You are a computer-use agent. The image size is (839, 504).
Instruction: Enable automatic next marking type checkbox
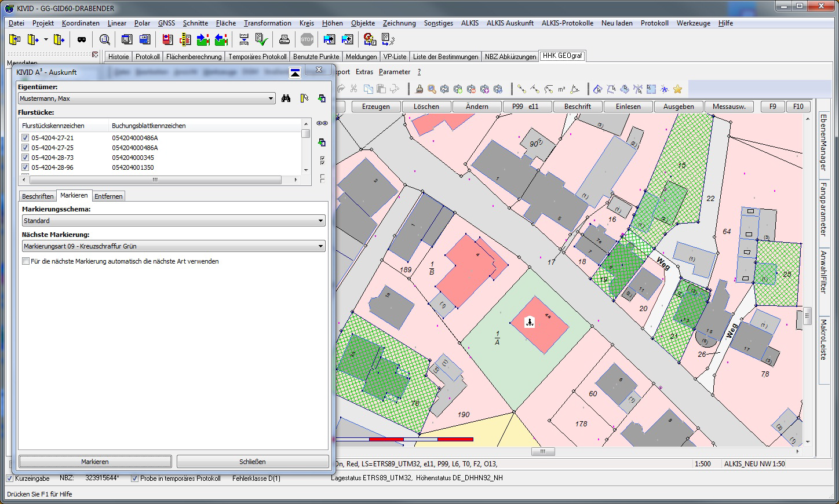click(25, 261)
